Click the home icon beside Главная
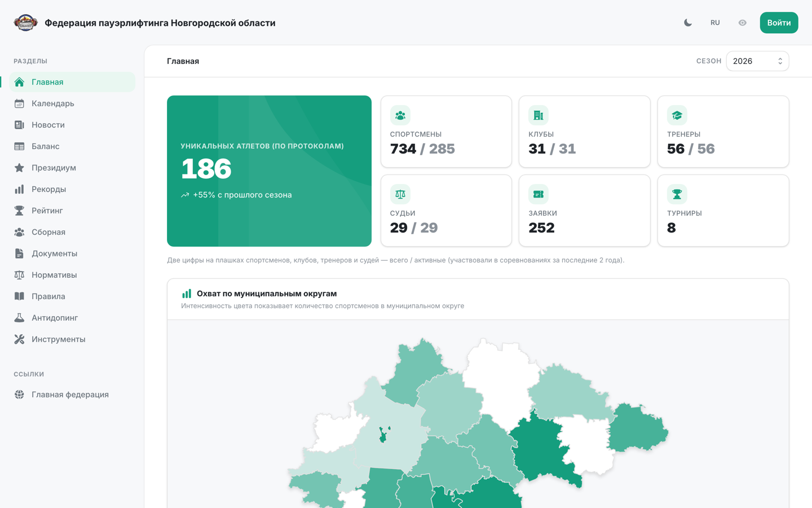 [19, 82]
